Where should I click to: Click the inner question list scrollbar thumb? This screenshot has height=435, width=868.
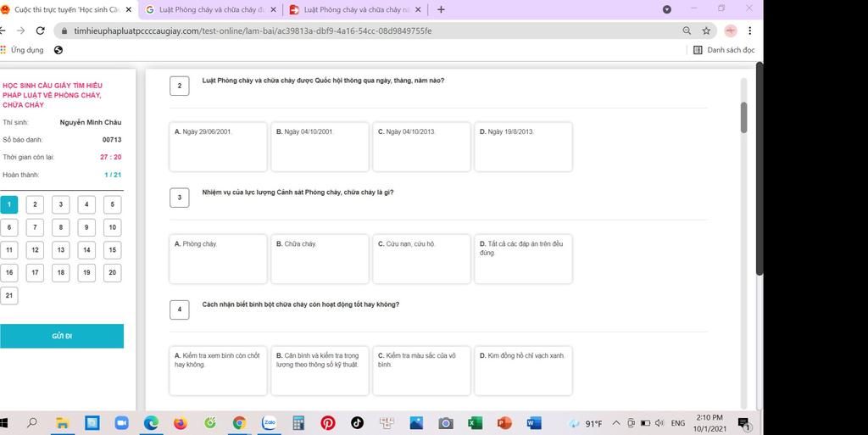[x=743, y=117]
